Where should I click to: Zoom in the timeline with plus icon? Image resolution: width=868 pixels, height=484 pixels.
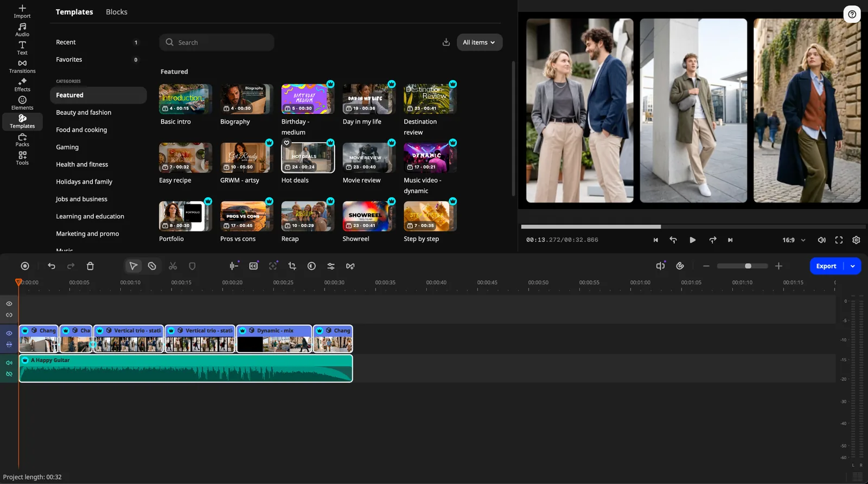(778, 266)
